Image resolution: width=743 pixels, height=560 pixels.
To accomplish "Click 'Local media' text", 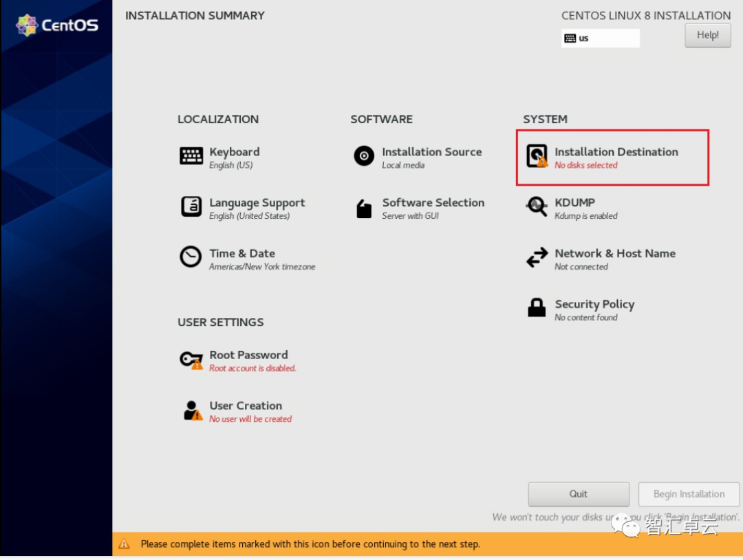I will pos(403,165).
